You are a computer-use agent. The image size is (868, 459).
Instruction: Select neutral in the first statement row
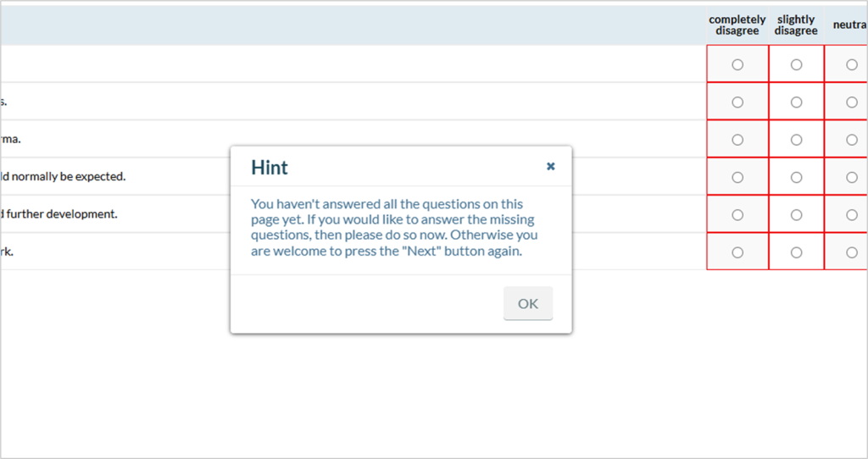(x=852, y=64)
